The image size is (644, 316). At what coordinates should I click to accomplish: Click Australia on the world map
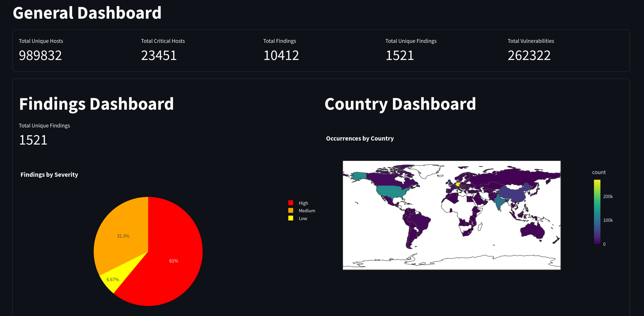point(533,230)
